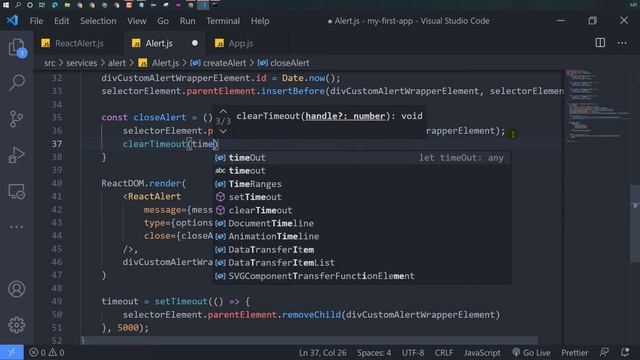Click the code minimap preview
The image size is (640, 360).
[x=597, y=105]
